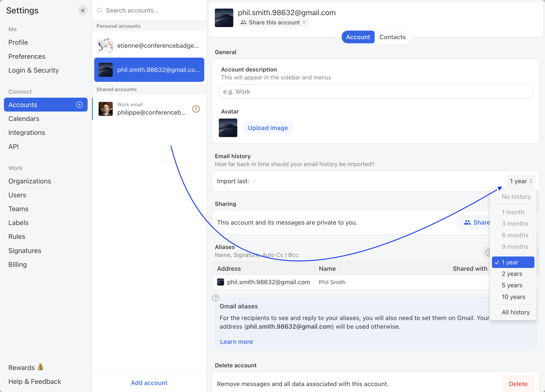This screenshot has width=545, height=392.
Task: Click the Upload image button
Action: (268, 128)
